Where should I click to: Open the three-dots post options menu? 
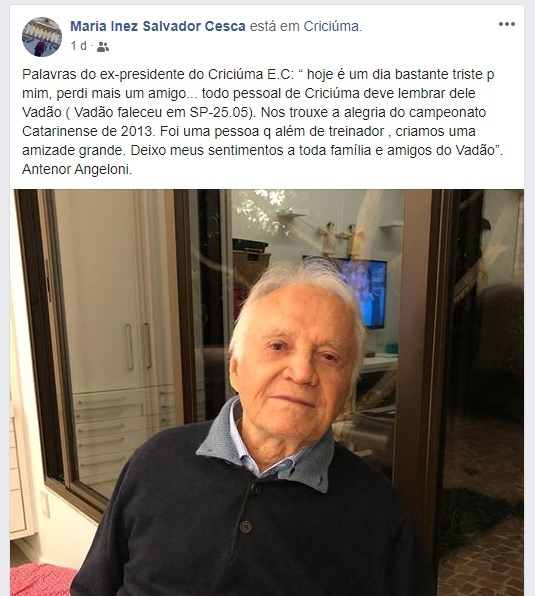click(507, 24)
